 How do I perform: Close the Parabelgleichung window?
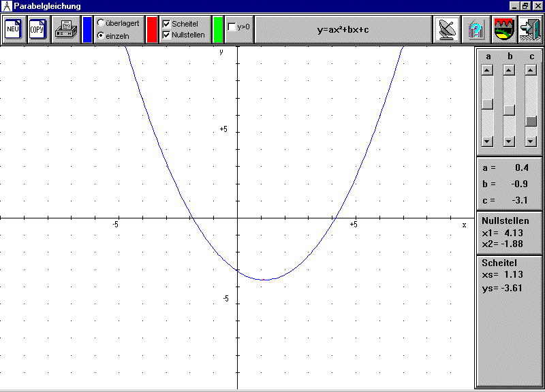pyautogui.click(x=538, y=6)
